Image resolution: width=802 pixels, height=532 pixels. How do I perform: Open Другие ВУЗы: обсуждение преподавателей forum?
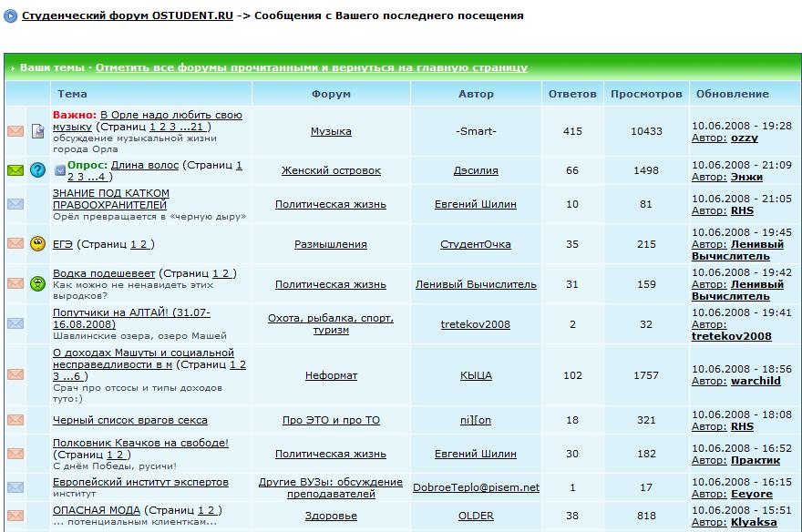[x=331, y=487]
